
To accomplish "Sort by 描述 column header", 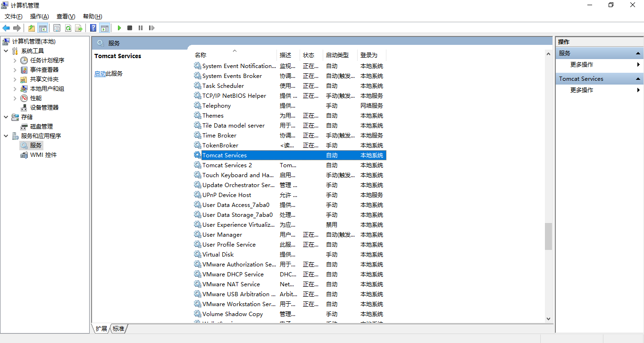I will [288, 55].
